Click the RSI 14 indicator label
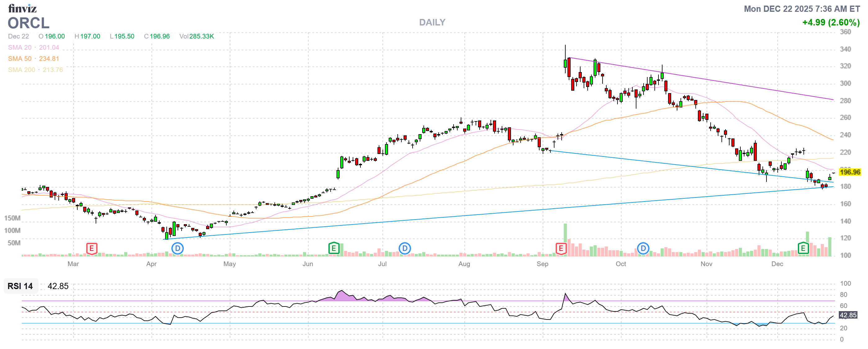This screenshot has height=349, width=868. 20,286
